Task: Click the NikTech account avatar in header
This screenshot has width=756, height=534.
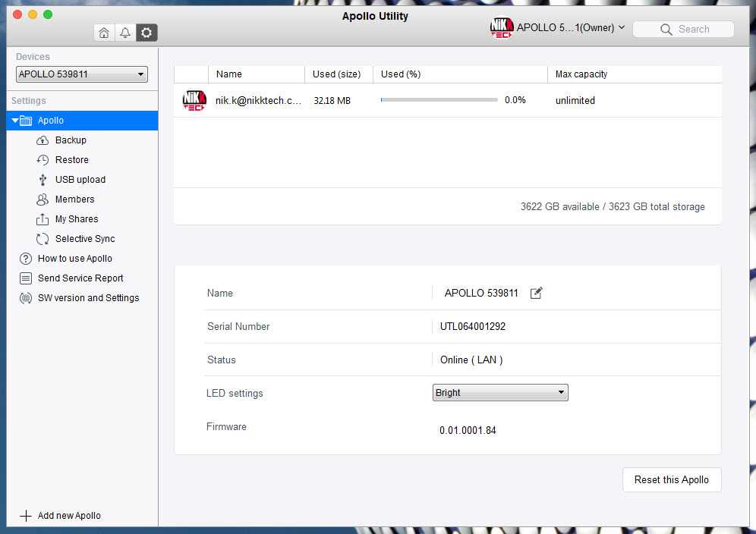Action: pos(502,28)
